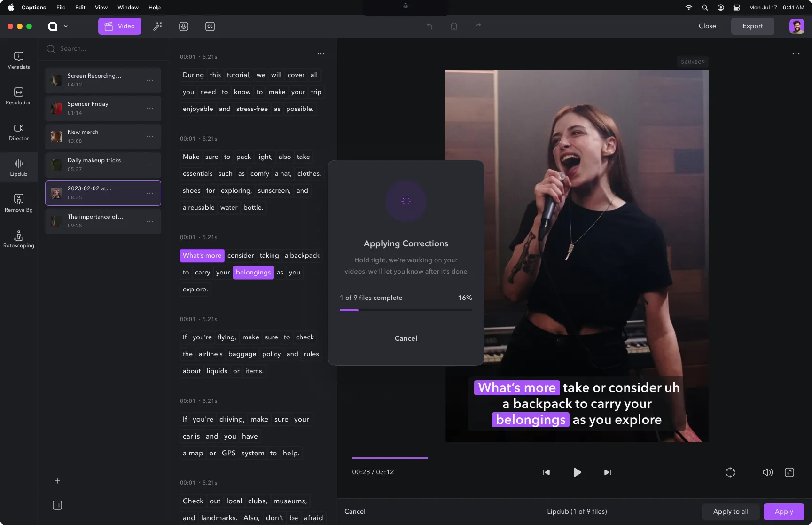Select the Spencer Friday clip thumbnail
Viewport: 812px width, 525px height.
point(56,108)
